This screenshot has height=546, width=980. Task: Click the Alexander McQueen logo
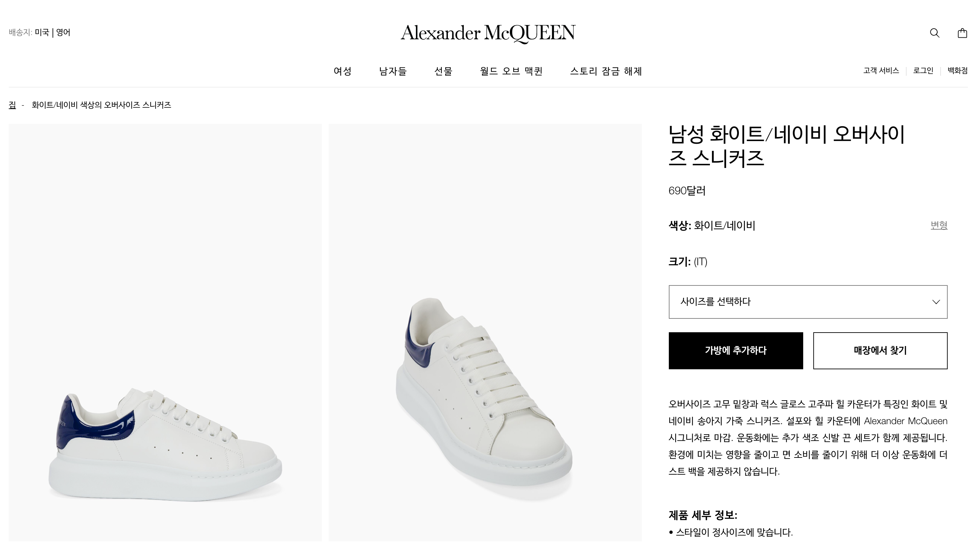point(488,33)
